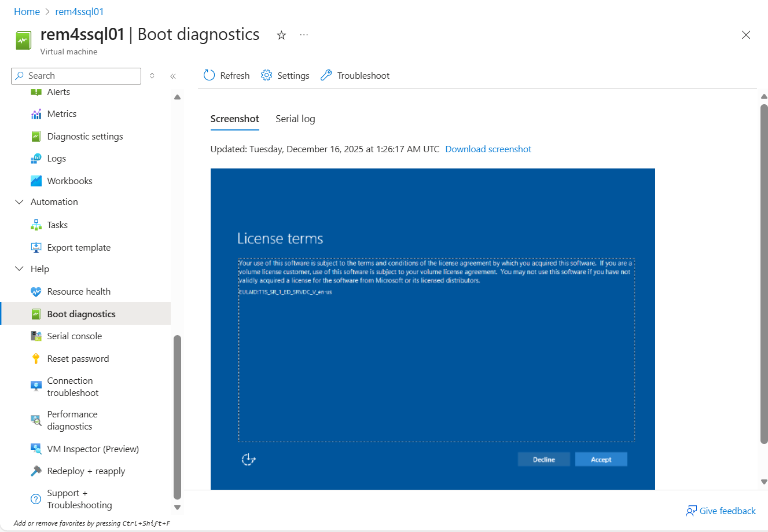This screenshot has height=532, width=768.
Task: Download the boot screenshot
Action: 488,149
